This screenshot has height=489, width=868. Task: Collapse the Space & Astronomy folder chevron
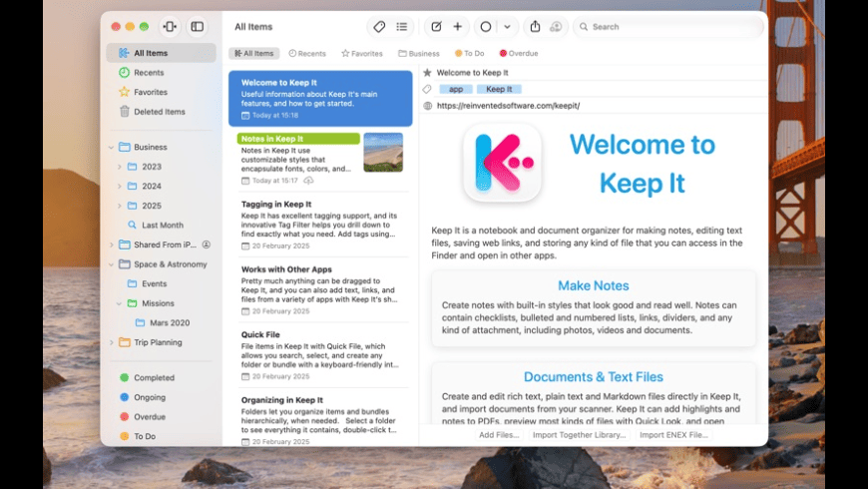(x=112, y=264)
